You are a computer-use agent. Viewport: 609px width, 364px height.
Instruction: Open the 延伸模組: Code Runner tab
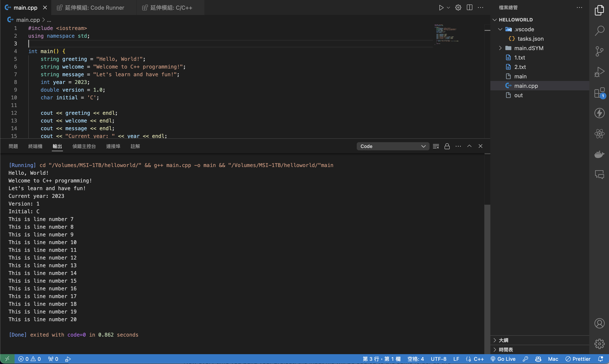(94, 8)
